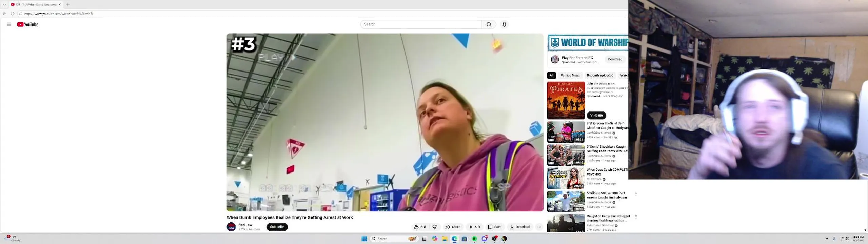Click the main video player

click(x=385, y=122)
